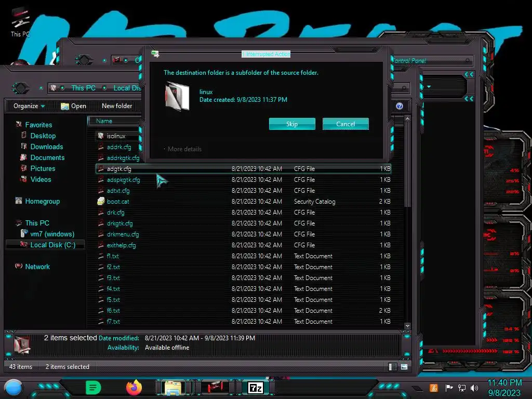Cancel the interrupted action dialog
Image resolution: width=532 pixels, height=399 pixels.
point(345,124)
